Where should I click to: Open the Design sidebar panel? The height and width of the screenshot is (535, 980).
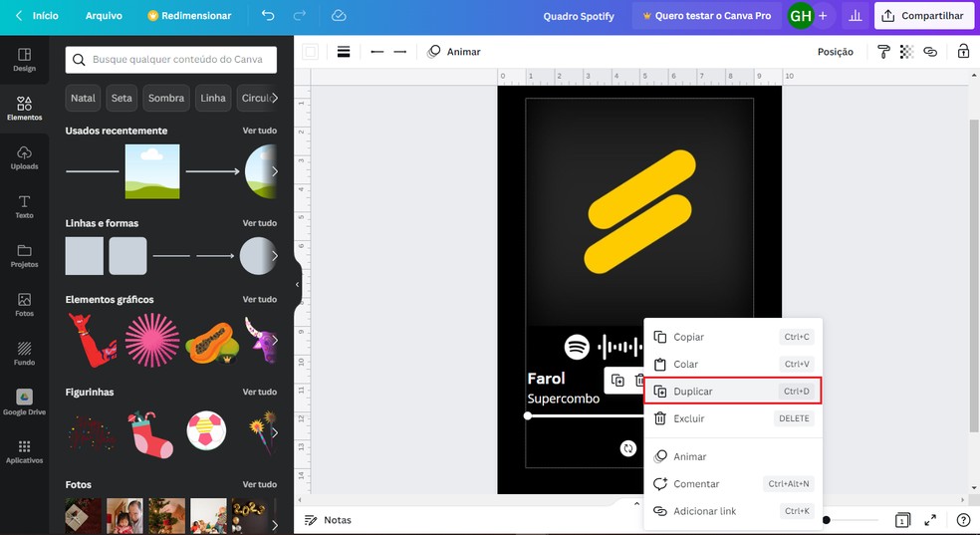[x=24, y=60]
